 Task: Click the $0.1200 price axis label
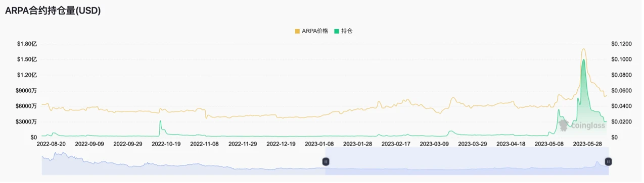point(622,44)
